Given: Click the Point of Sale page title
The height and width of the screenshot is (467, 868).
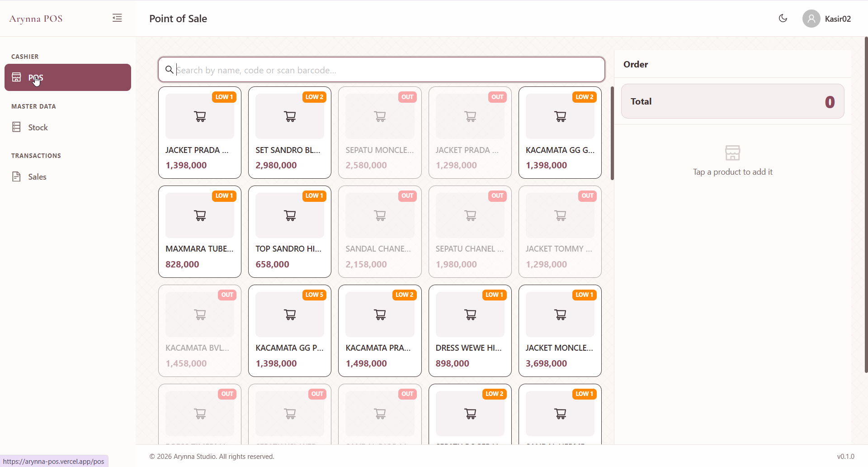Looking at the screenshot, I should [178, 19].
